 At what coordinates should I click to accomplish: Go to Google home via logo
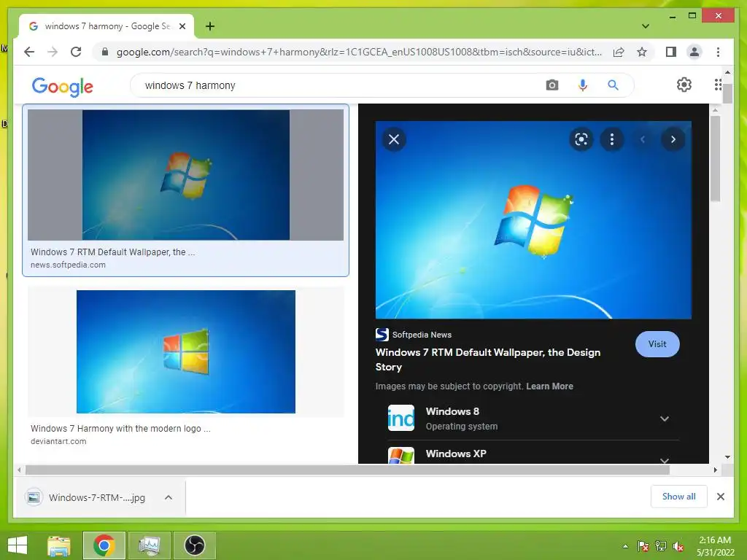pyautogui.click(x=63, y=86)
